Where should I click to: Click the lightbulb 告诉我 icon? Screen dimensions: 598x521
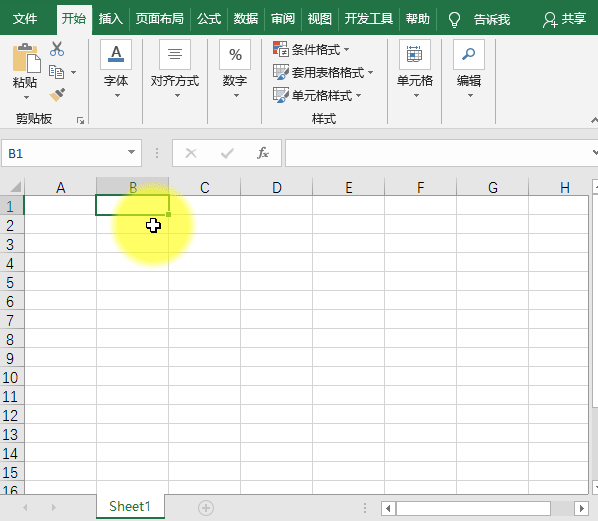454,19
